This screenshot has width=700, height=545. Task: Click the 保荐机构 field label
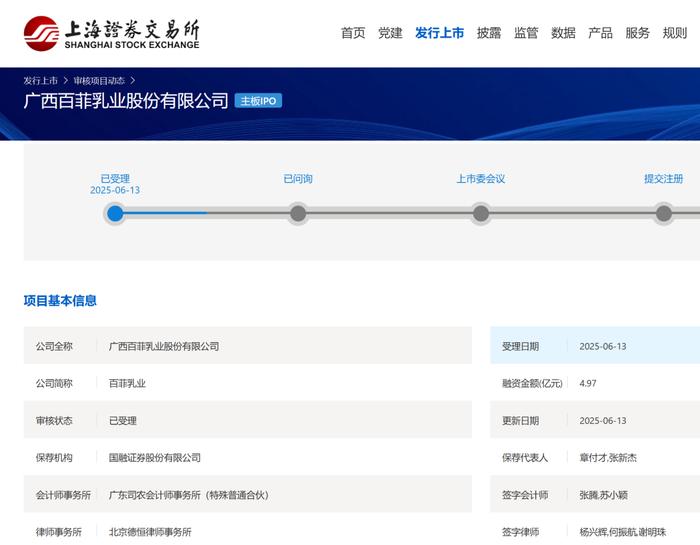point(54,458)
